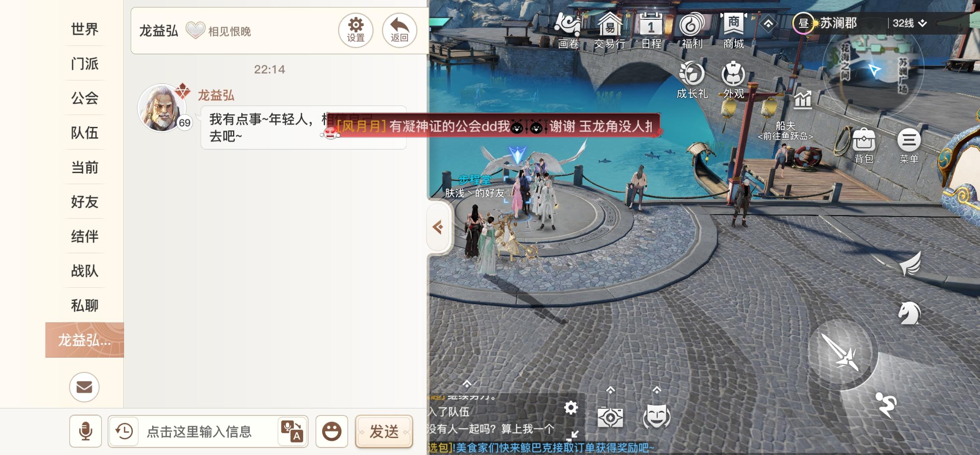The width and height of the screenshot is (980, 455).
Task: Select the 龙益弘 private chat tab
Action: (x=85, y=340)
